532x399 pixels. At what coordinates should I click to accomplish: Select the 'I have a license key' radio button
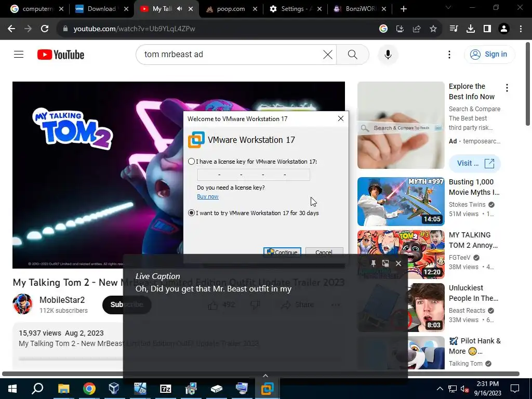click(x=191, y=162)
